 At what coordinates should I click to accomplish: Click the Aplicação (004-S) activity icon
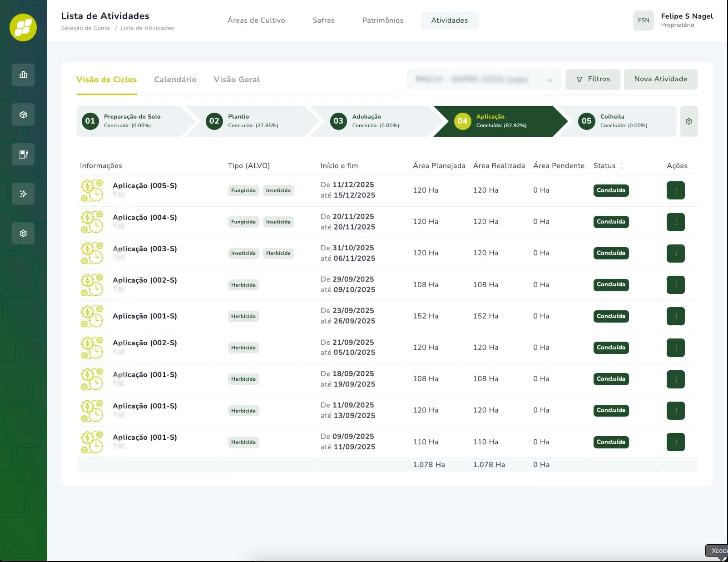[x=92, y=222]
